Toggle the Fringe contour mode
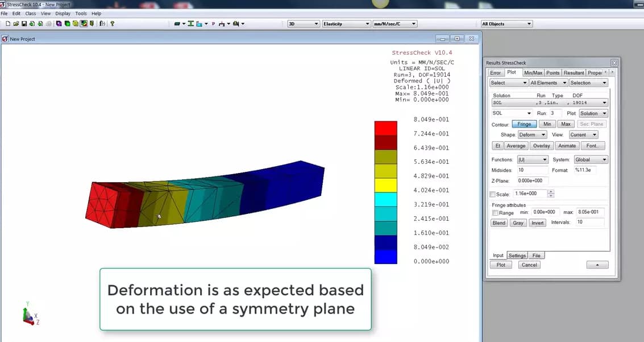Image resolution: width=644 pixels, height=342 pixels. 524,123
